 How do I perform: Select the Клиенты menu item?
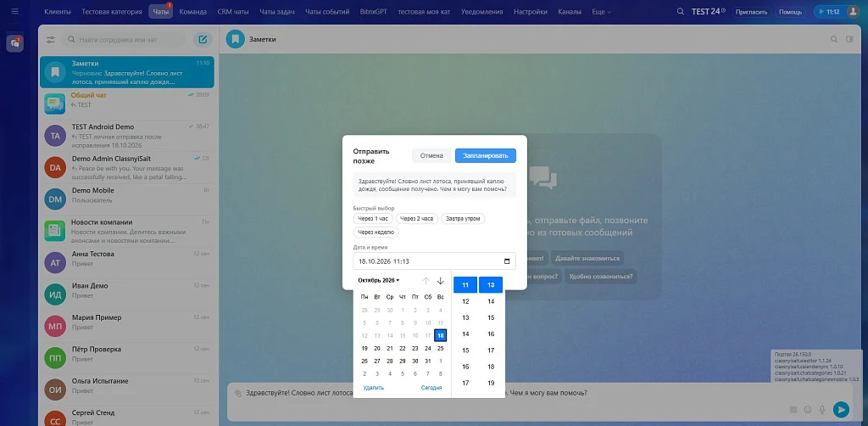pos(58,12)
